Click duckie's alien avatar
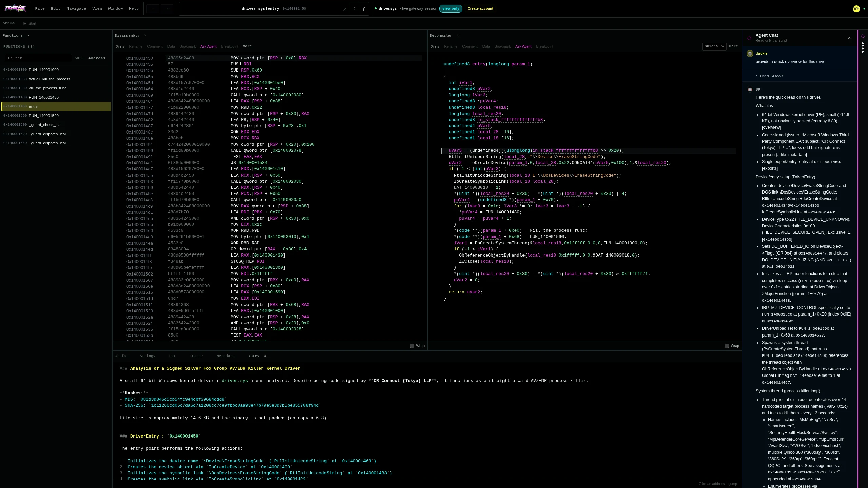This screenshot has width=868, height=488. point(750,54)
